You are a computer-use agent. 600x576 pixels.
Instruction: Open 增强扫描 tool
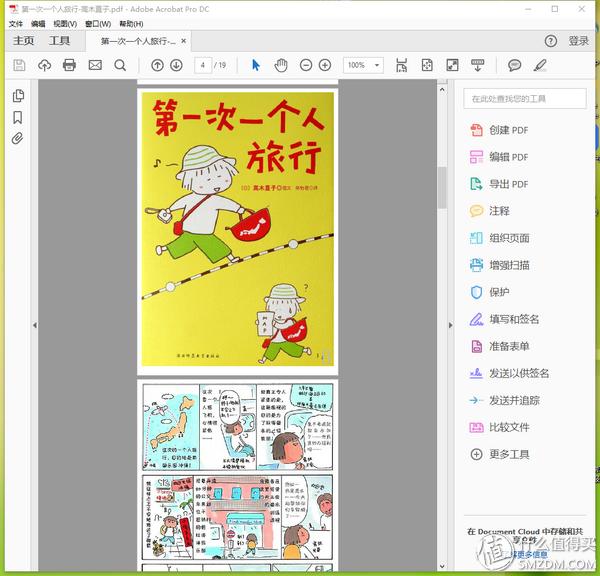499,265
